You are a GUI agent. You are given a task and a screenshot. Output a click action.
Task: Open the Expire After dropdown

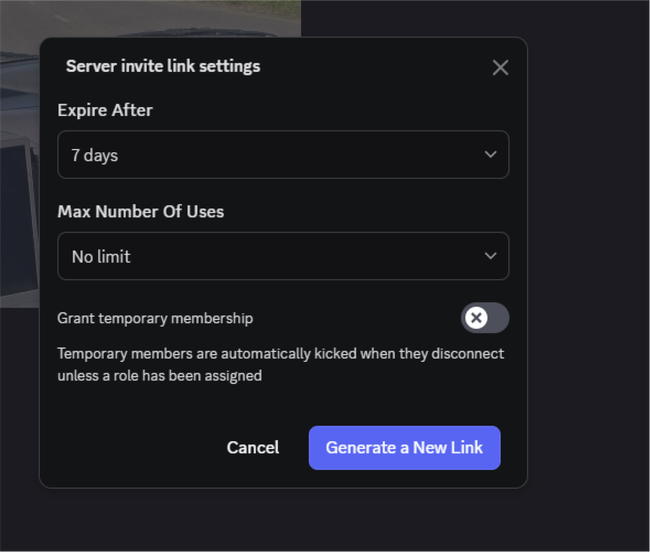coord(282,155)
